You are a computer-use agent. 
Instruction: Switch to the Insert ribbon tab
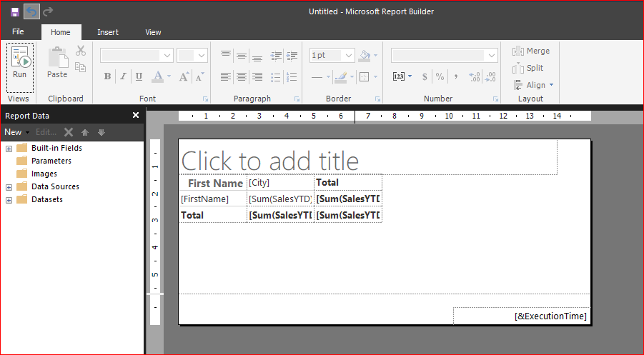108,32
